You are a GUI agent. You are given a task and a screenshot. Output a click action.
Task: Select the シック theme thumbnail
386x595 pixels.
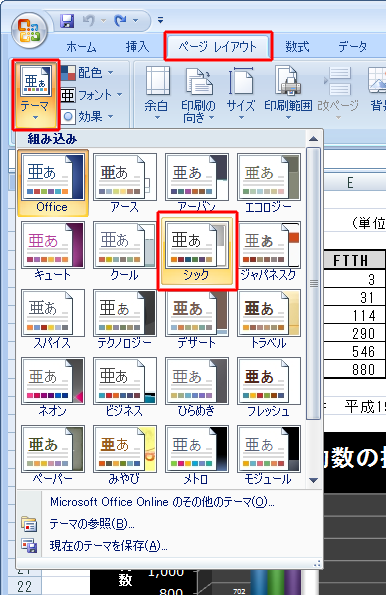(197, 251)
